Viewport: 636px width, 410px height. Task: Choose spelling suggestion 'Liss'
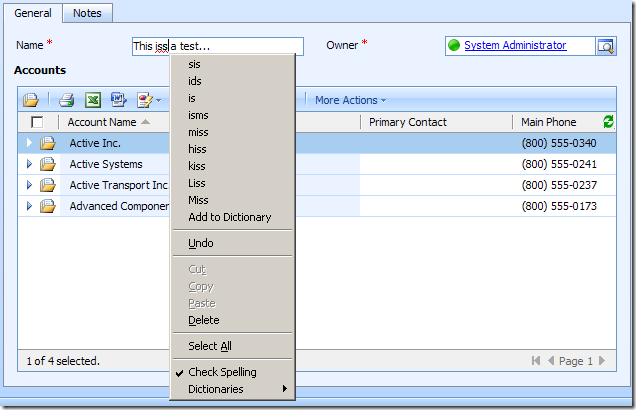233,183
